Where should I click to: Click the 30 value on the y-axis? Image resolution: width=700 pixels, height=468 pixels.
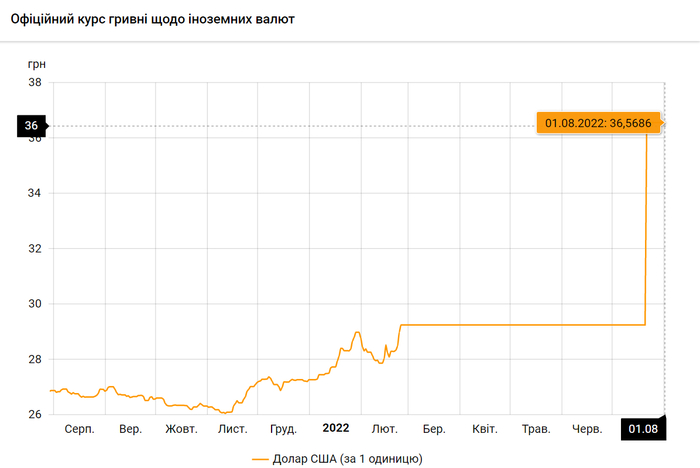point(33,304)
